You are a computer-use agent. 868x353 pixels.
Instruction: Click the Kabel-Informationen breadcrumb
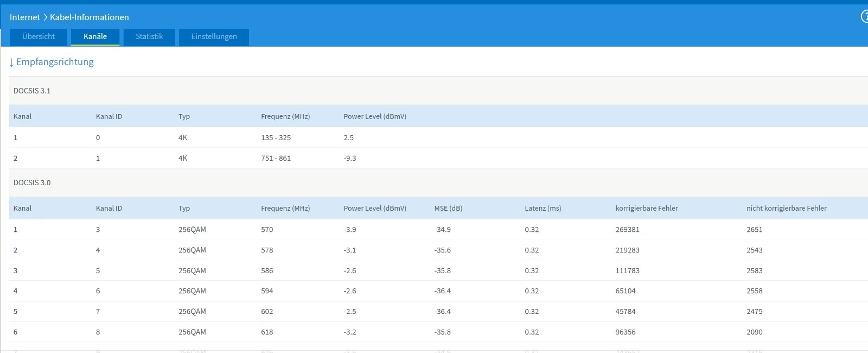click(x=90, y=17)
